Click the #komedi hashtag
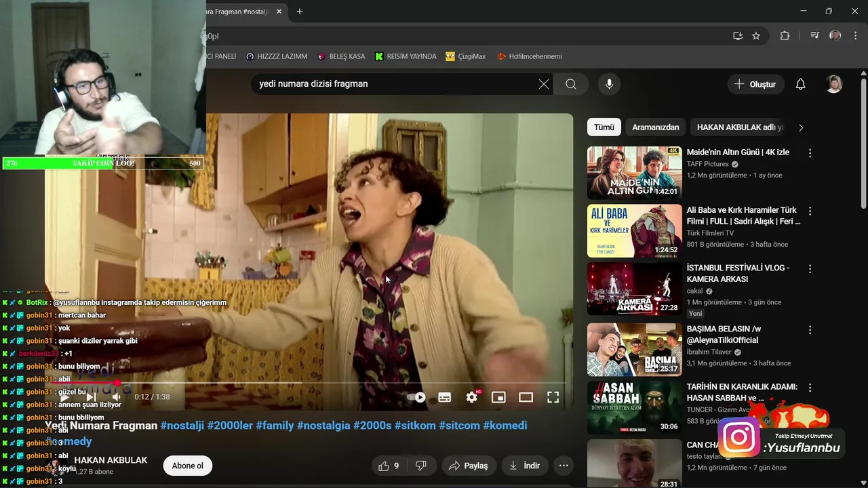The height and width of the screenshot is (488, 868). point(505,426)
